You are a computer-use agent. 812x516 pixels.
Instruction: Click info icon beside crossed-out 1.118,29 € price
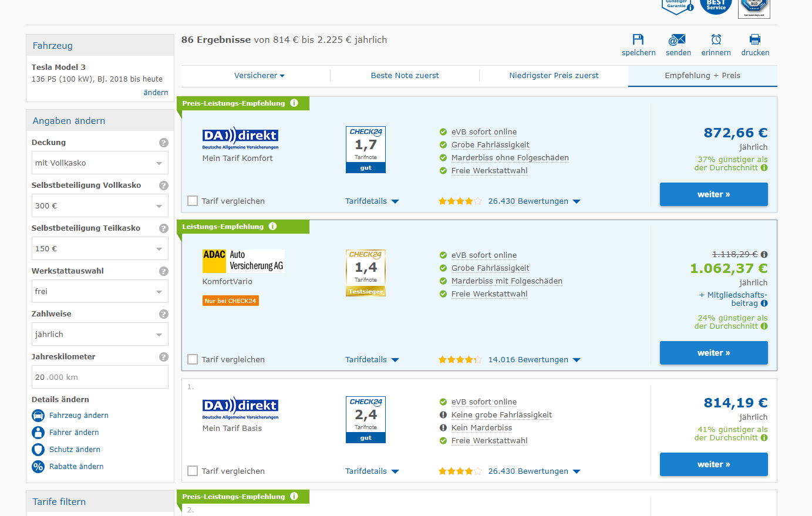coord(764,255)
